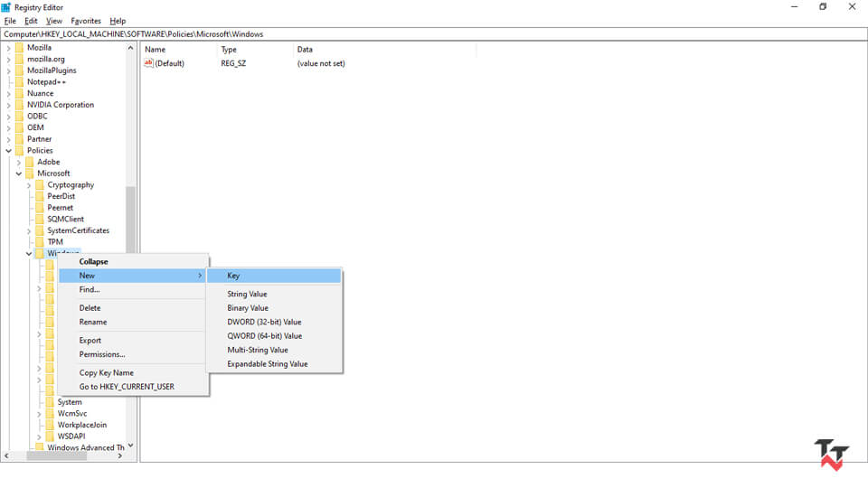Screen dimensions: 868x488
Task: Click the System key folder icon
Action: pos(50,402)
